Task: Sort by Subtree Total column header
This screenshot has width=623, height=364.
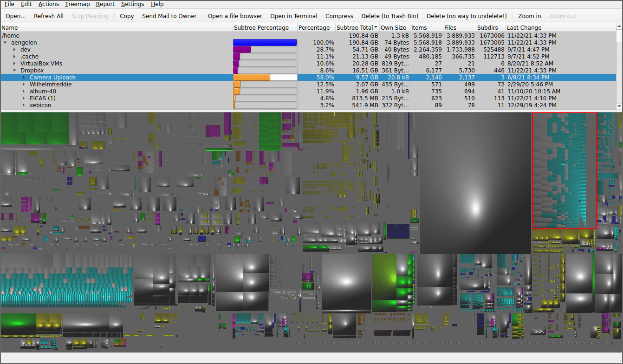Action: coord(355,28)
